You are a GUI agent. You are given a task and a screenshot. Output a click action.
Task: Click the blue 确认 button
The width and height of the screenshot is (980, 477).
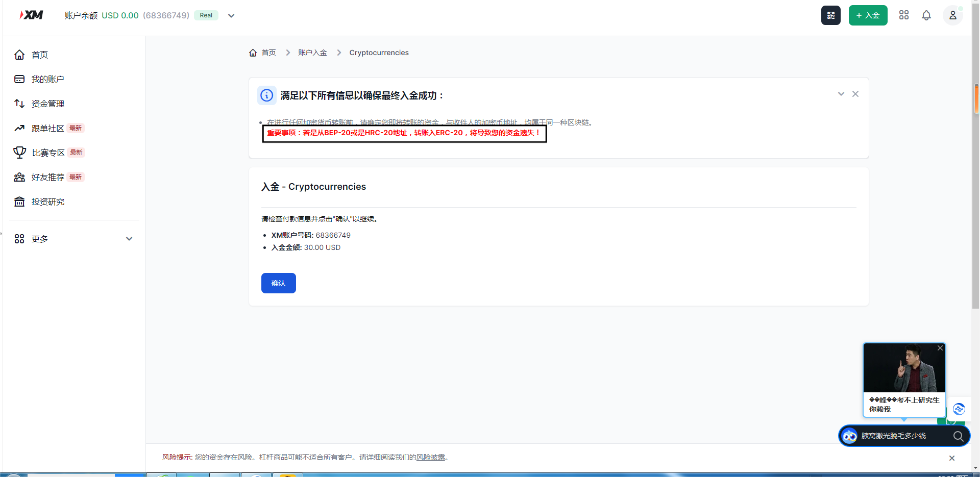point(279,283)
